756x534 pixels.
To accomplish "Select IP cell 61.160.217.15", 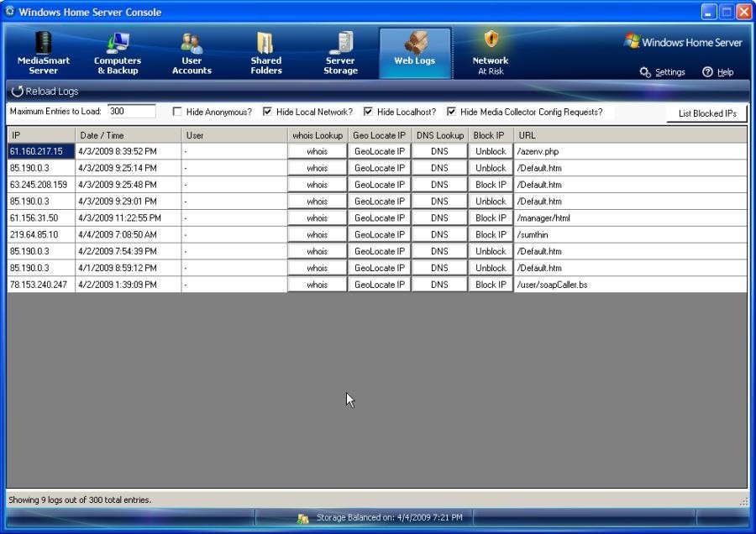I will tap(41, 151).
